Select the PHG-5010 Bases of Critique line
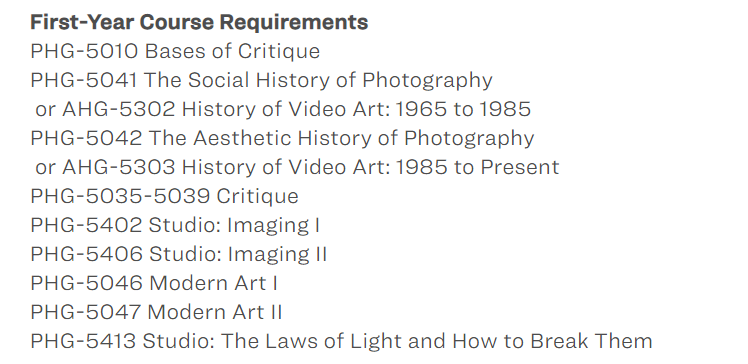The image size is (748, 364). pyautogui.click(x=175, y=52)
